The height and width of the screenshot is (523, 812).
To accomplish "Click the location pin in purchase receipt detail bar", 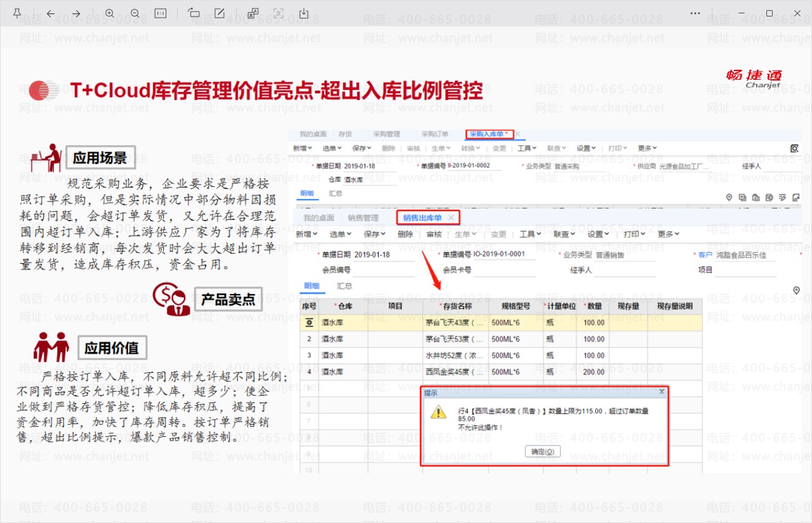I will (x=730, y=197).
